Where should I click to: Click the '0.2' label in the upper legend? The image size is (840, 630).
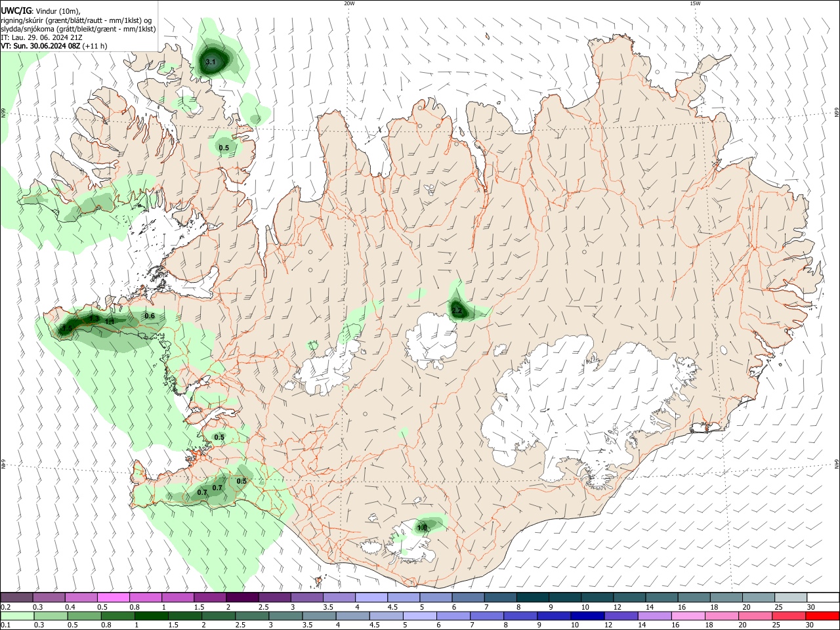(6, 607)
